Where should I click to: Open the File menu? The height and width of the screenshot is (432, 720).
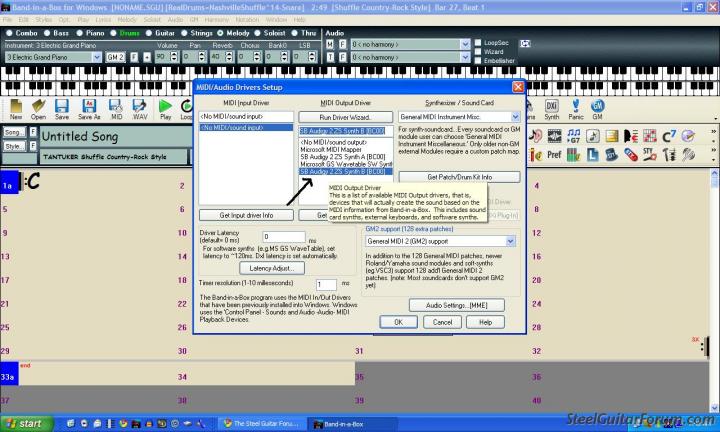point(7,20)
